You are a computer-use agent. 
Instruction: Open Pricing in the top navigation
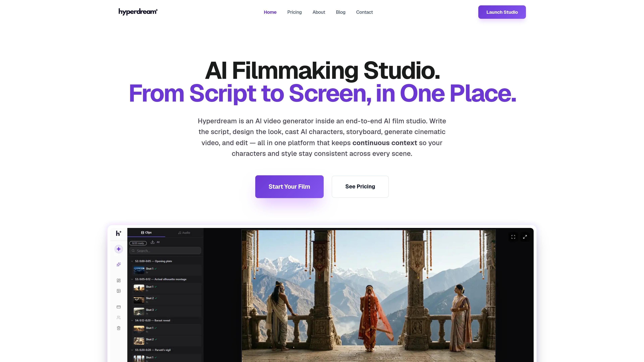[294, 12]
